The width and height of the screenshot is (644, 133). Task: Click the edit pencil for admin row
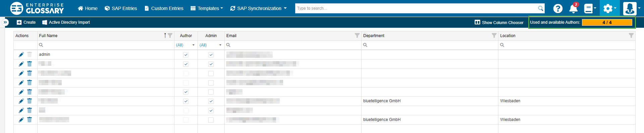tap(21, 54)
